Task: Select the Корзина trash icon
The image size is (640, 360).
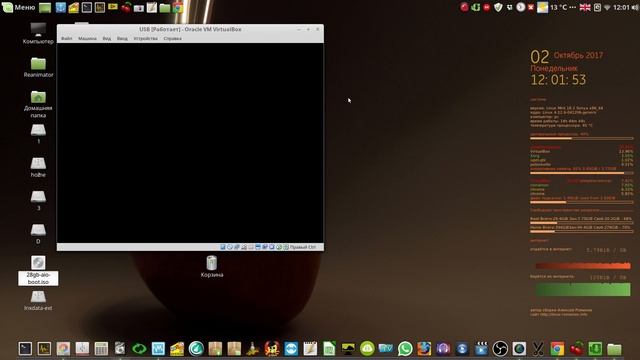Action: [x=212, y=266]
